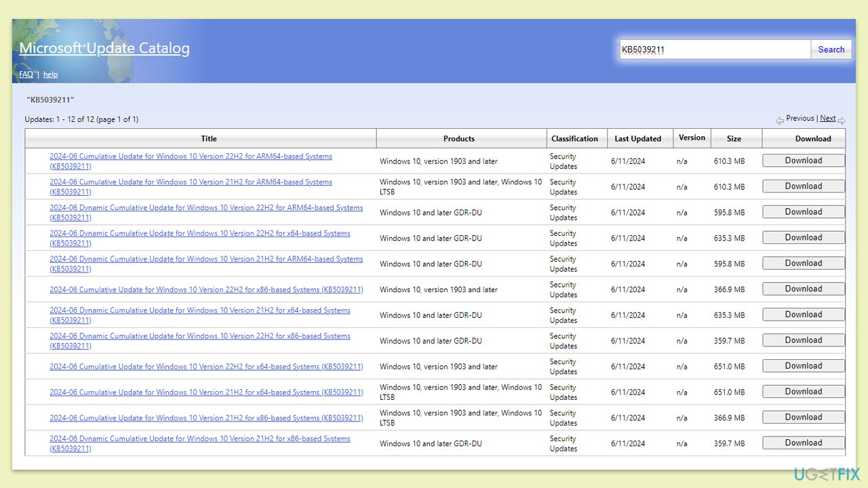
Task: Click the n/a version in 22H2 x86 Dynamic row
Action: 682,341
